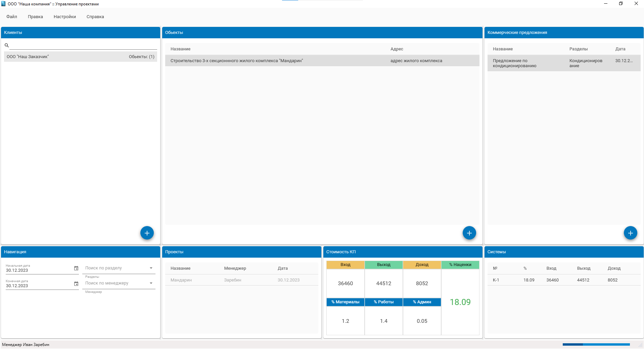
Task: Click the адрес жилого комплекса cell
Action: (x=416, y=61)
